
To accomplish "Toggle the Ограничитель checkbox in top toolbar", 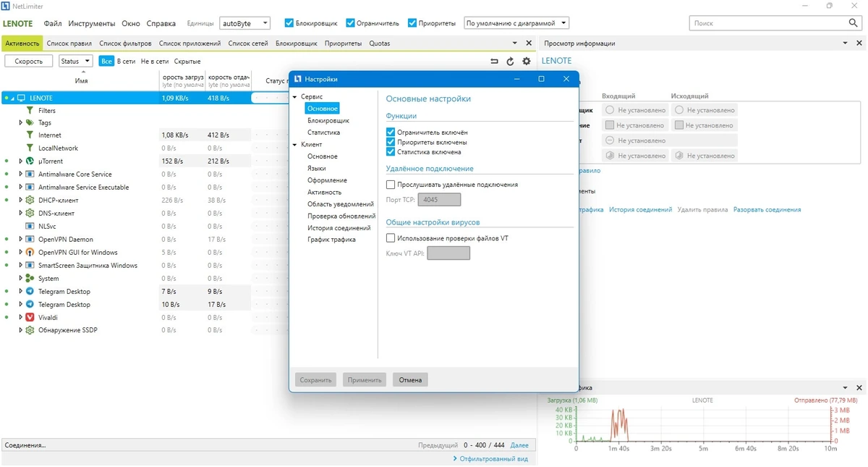I will pos(351,23).
